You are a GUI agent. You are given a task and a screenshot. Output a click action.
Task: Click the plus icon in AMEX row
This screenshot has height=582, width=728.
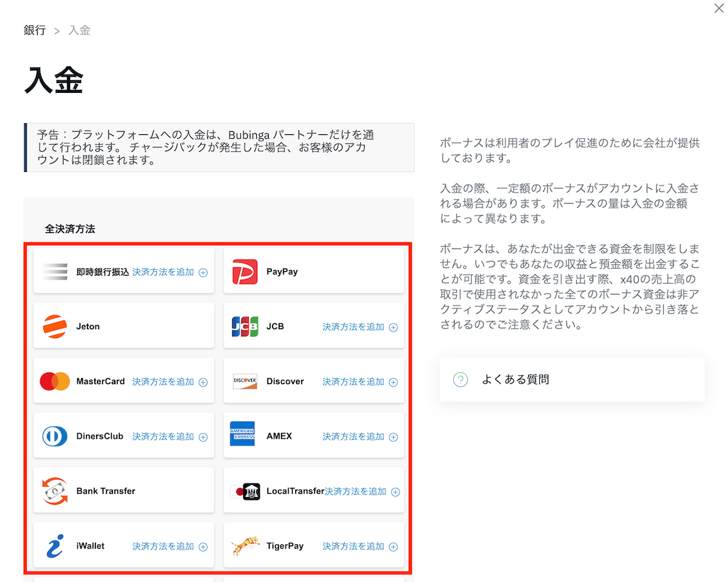pos(393,437)
